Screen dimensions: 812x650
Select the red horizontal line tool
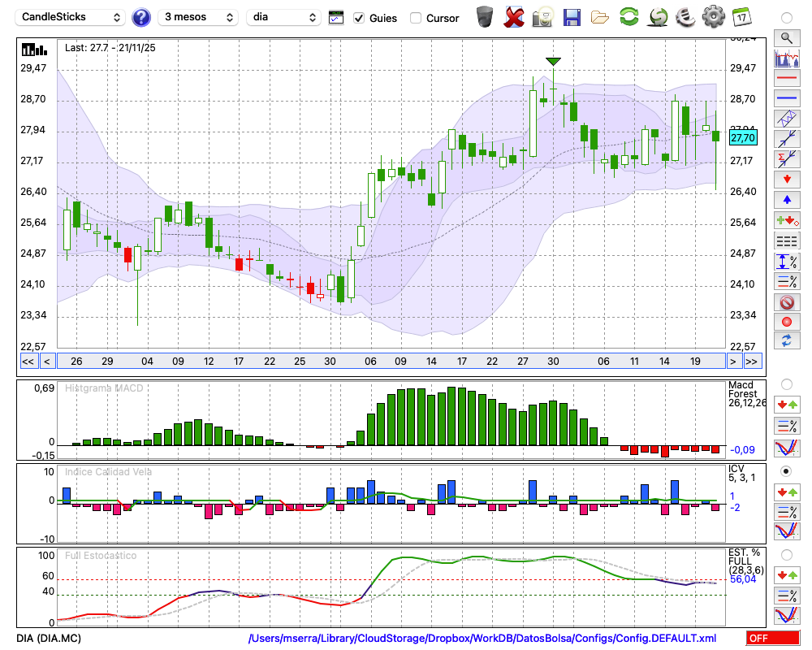tap(786, 79)
